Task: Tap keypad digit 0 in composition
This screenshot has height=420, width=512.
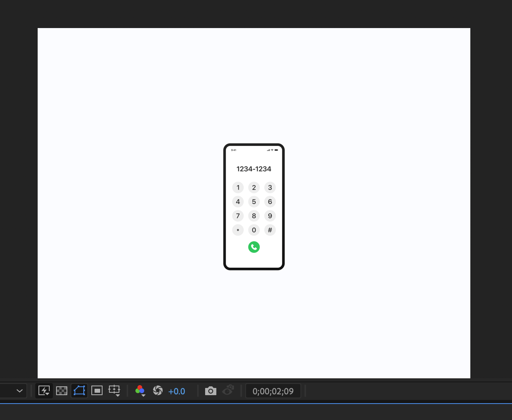Action: (x=254, y=230)
